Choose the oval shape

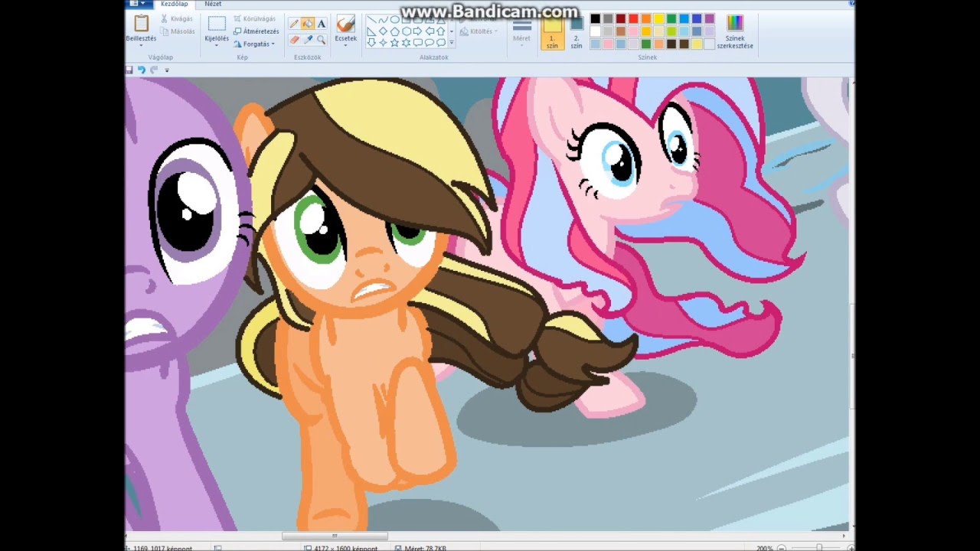point(394,19)
